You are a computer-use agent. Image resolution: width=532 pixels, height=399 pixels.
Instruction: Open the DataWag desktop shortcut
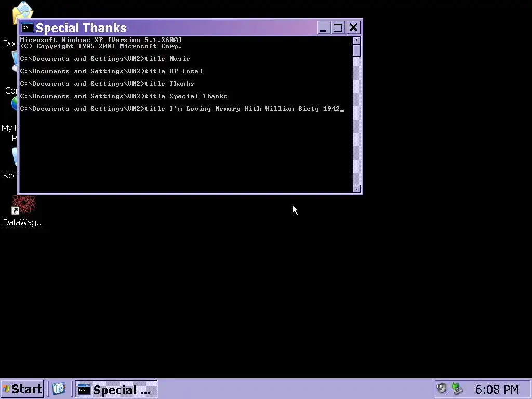pyautogui.click(x=23, y=211)
